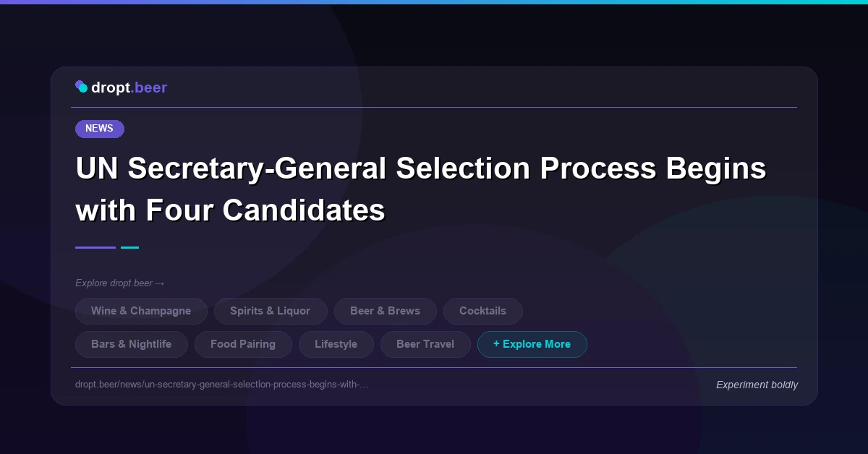868x454 pixels.
Task: Open the Explore dropt.beer link
Action: 120,283
